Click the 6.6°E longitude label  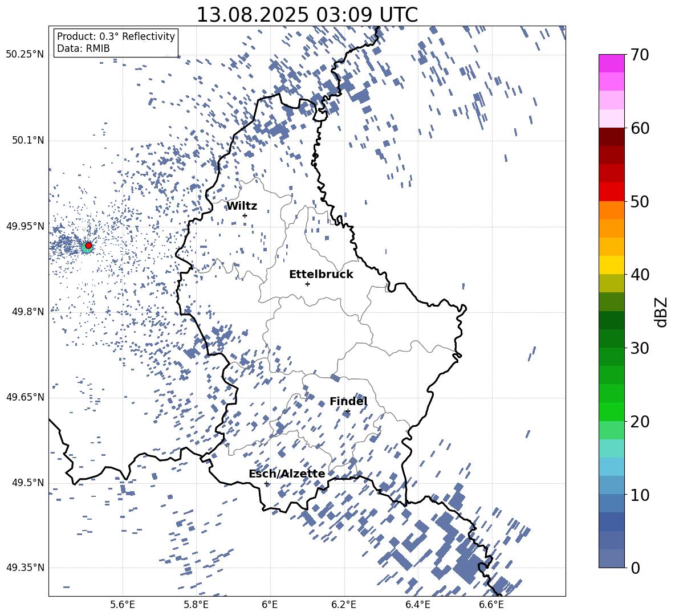click(x=492, y=605)
